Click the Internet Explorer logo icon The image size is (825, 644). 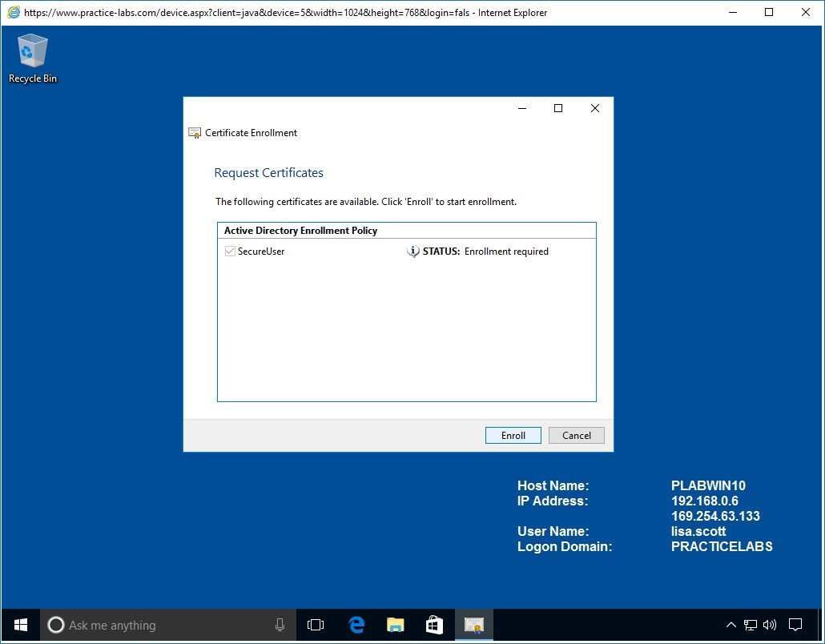pos(13,12)
